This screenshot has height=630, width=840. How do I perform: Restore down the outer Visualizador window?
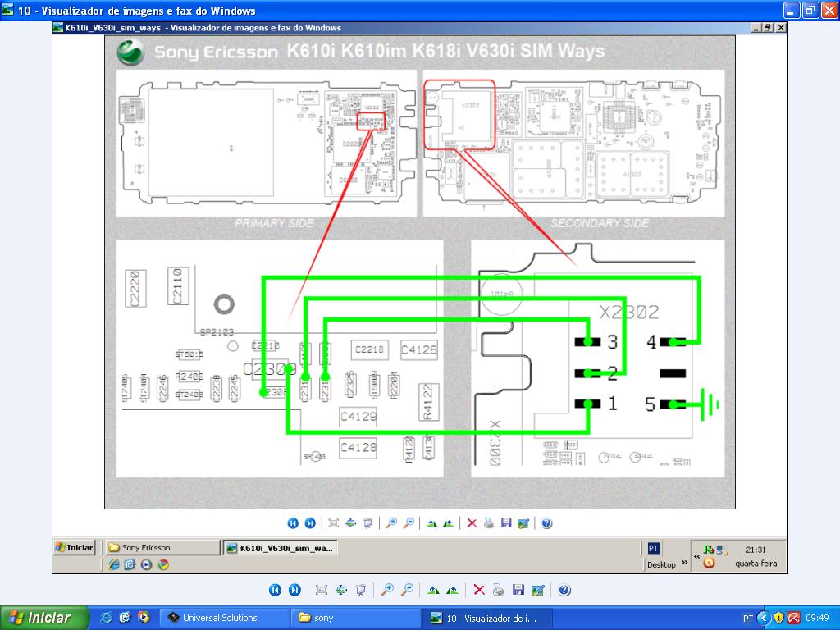coord(810,10)
